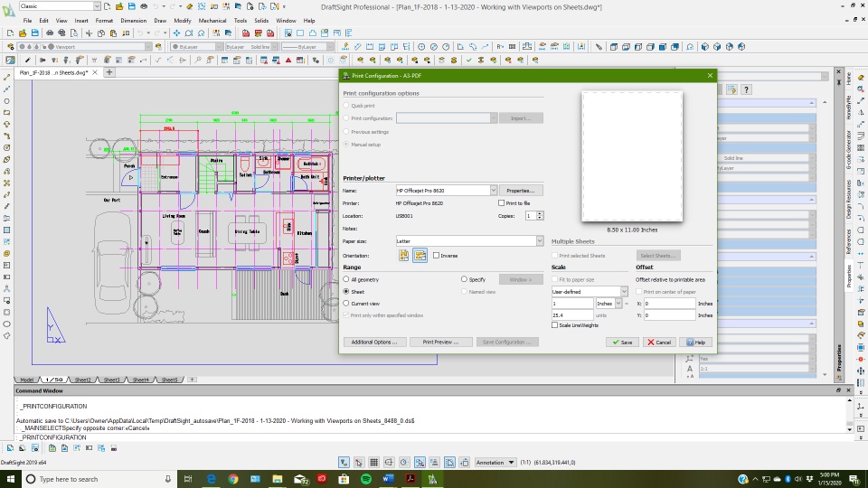Open the User-defined scale dropdown

(624, 292)
